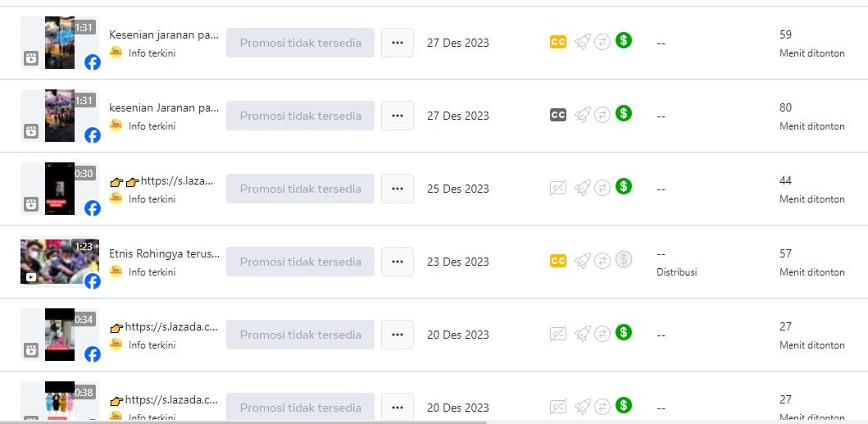The image size is (868, 424).
Task: Click boost rocket icon on 25 Des 2023 row
Action: [583, 188]
